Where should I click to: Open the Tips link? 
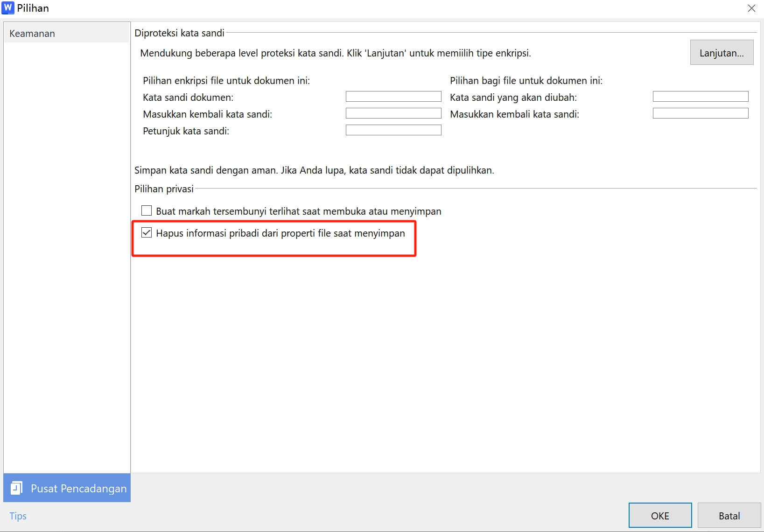click(17, 516)
